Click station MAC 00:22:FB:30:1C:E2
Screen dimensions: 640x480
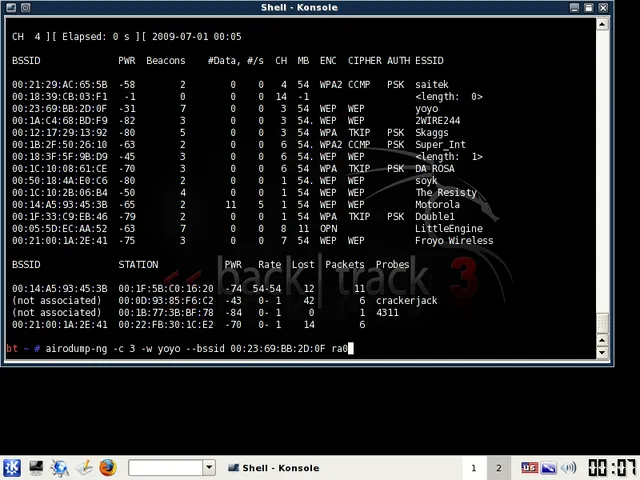tap(166, 324)
